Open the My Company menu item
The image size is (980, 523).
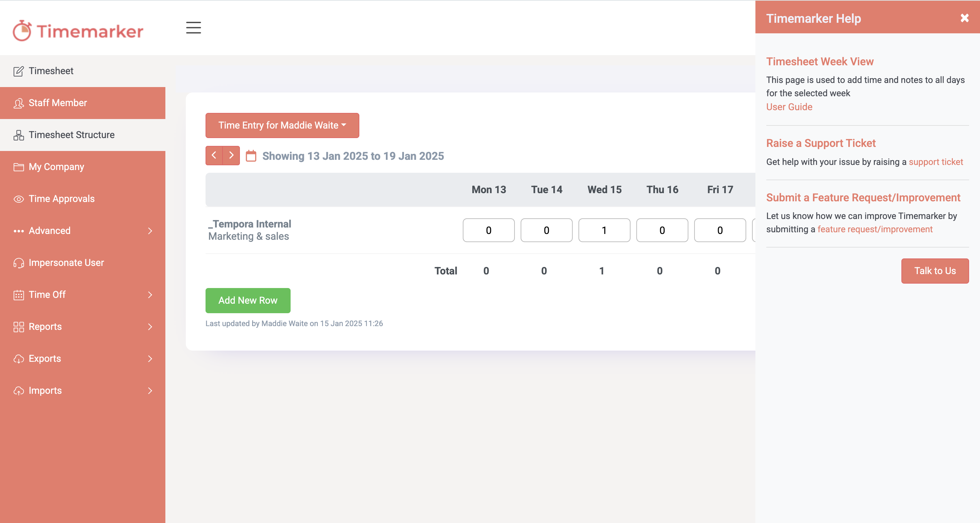click(83, 167)
